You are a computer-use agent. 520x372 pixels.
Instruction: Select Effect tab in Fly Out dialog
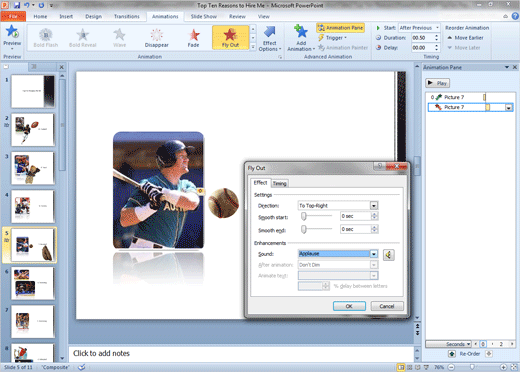pos(260,183)
